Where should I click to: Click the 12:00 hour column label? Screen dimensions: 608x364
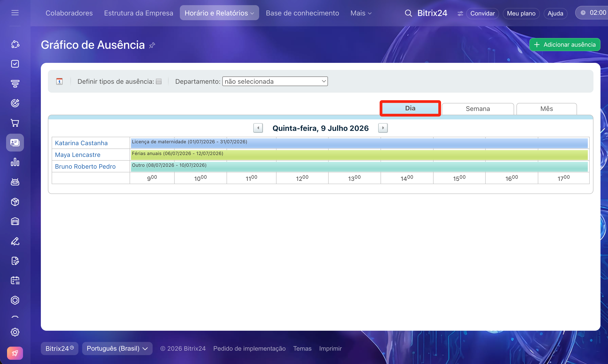tap(302, 178)
